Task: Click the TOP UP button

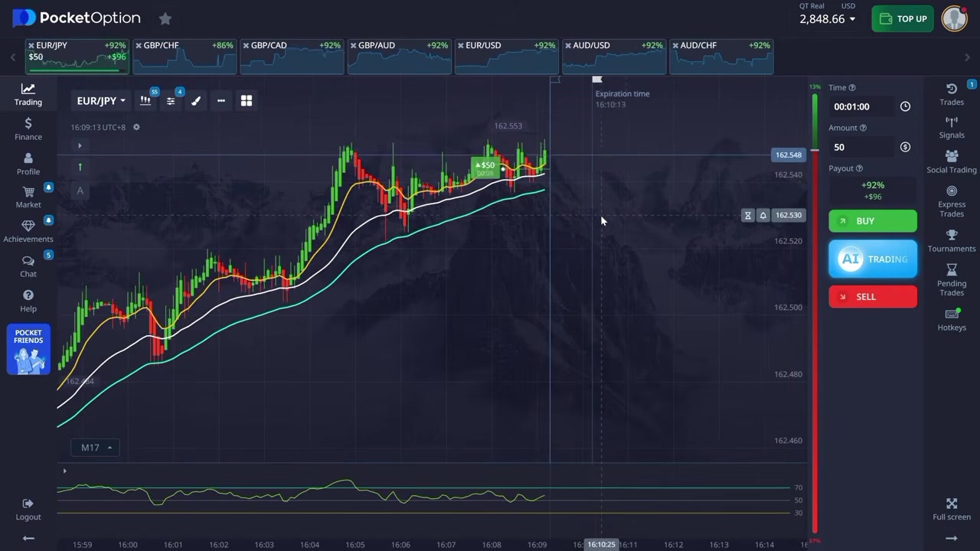Action: [903, 18]
